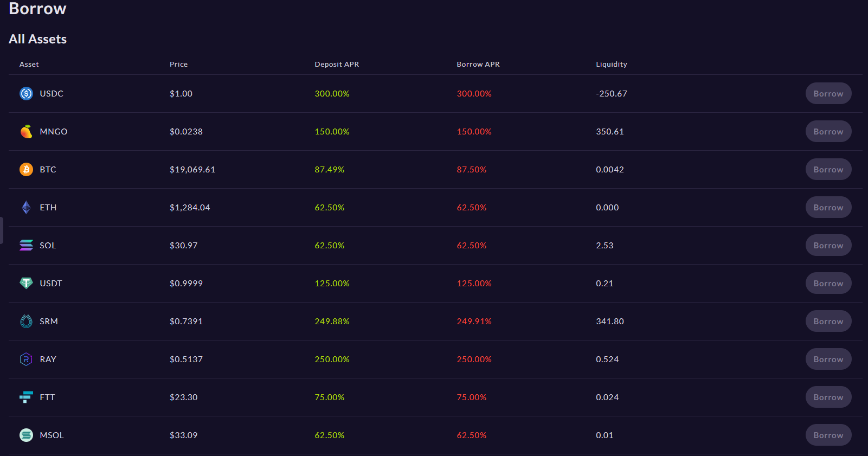This screenshot has height=456, width=868.
Task: Open the collapsed side panel handle
Action: point(2,230)
